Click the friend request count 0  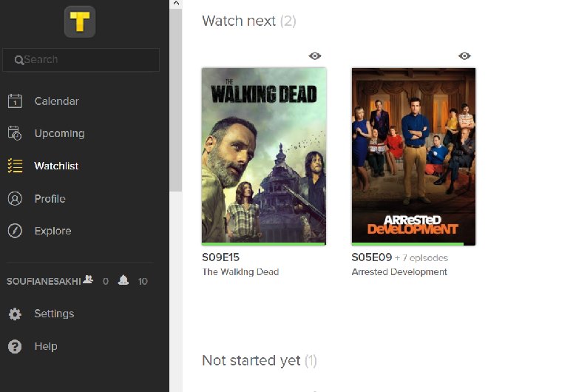pyautogui.click(x=106, y=281)
